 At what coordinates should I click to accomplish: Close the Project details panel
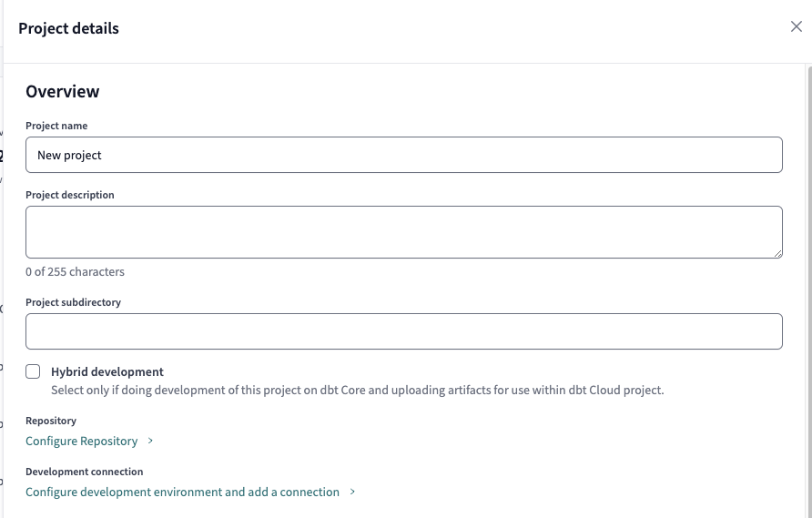[797, 26]
